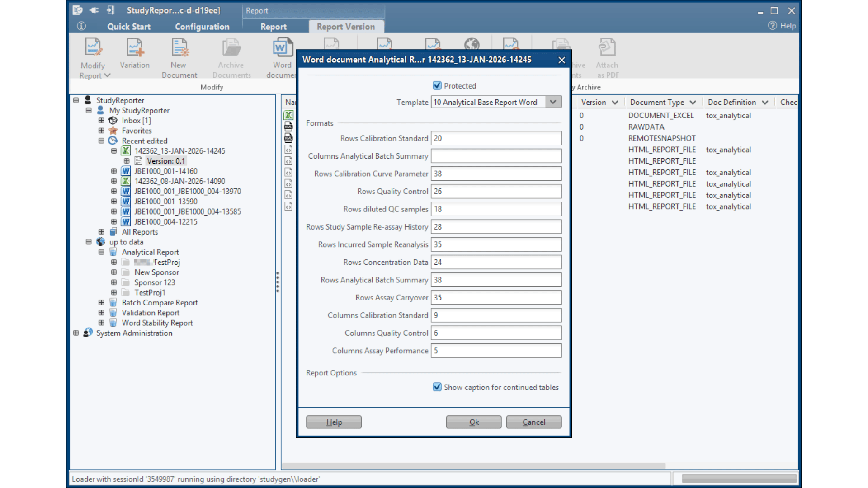This screenshot has height=488, width=868.
Task: Switch to the Configuration tab
Action: 202,27
